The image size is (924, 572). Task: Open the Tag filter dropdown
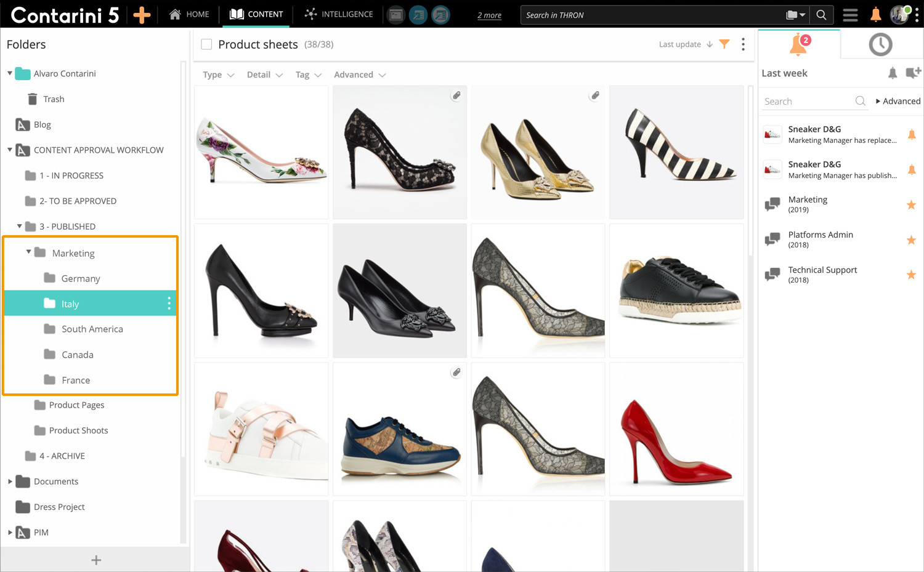point(309,75)
